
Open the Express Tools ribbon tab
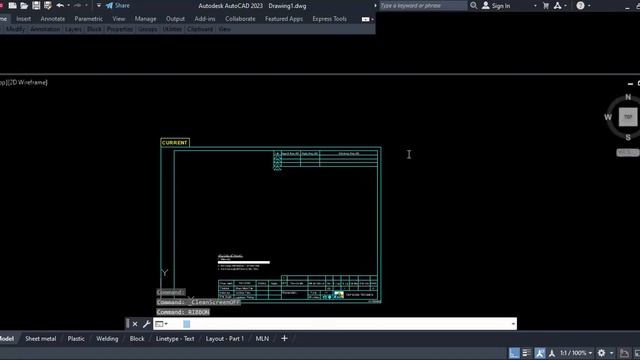point(329,19)
